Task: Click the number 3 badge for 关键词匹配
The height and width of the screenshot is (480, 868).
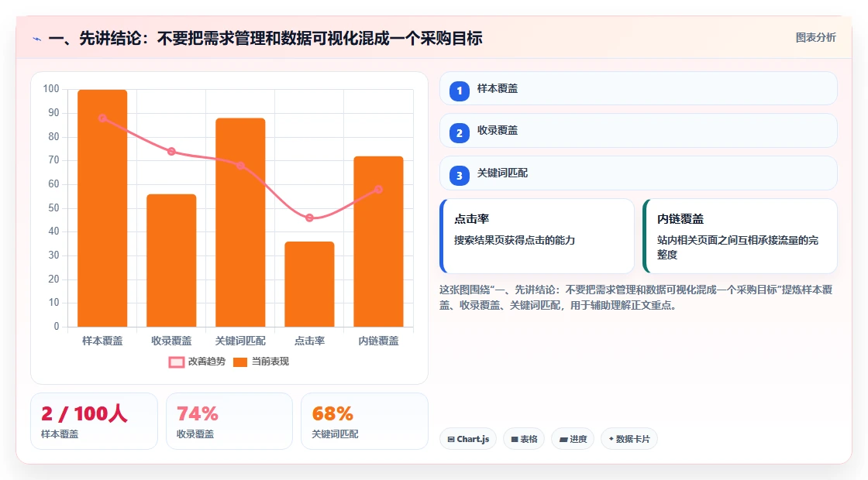Action: click(459, 175)
